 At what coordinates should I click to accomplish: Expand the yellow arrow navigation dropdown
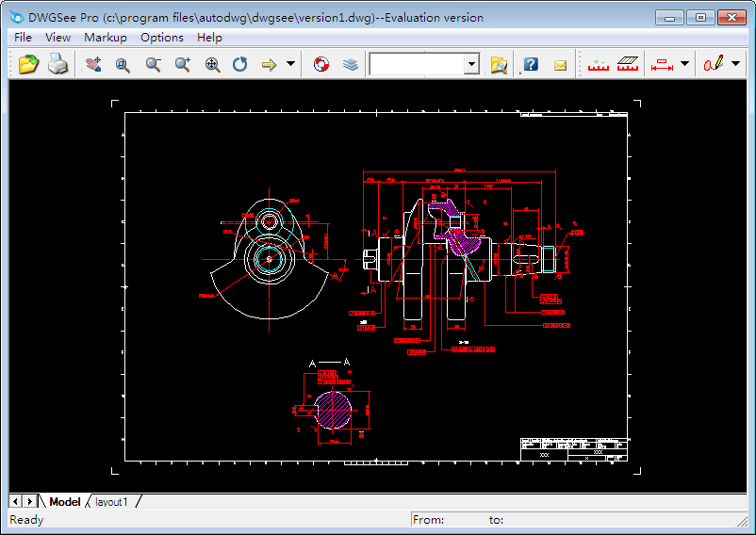click(291, 64)
